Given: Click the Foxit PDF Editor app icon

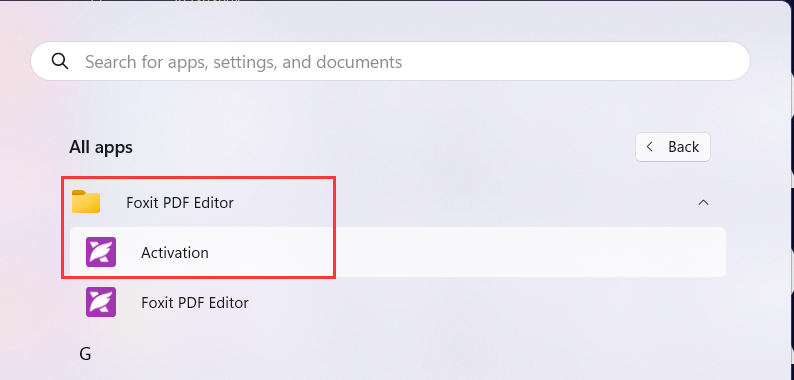Looking at the screenshot, I should [101, 302].
